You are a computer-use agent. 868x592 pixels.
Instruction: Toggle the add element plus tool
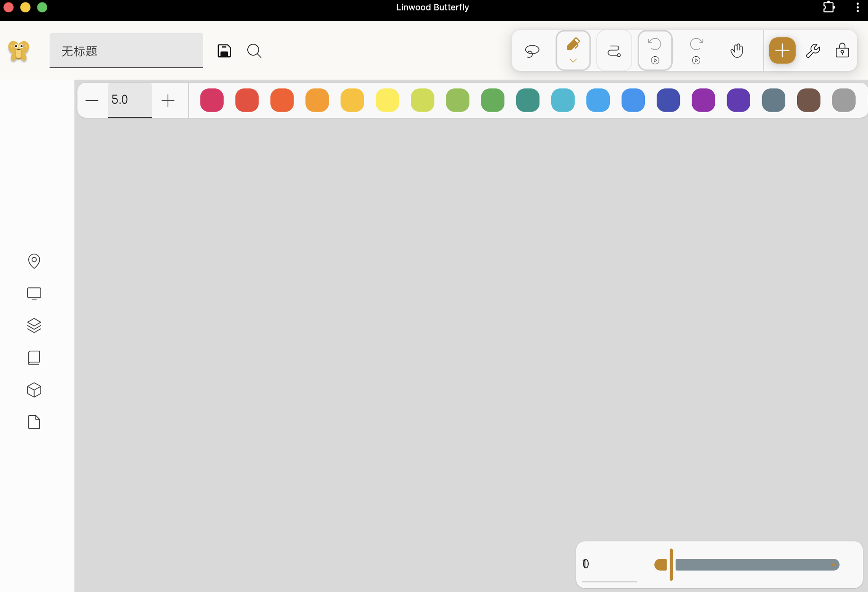pyautogui.click(x=782, y=51)
